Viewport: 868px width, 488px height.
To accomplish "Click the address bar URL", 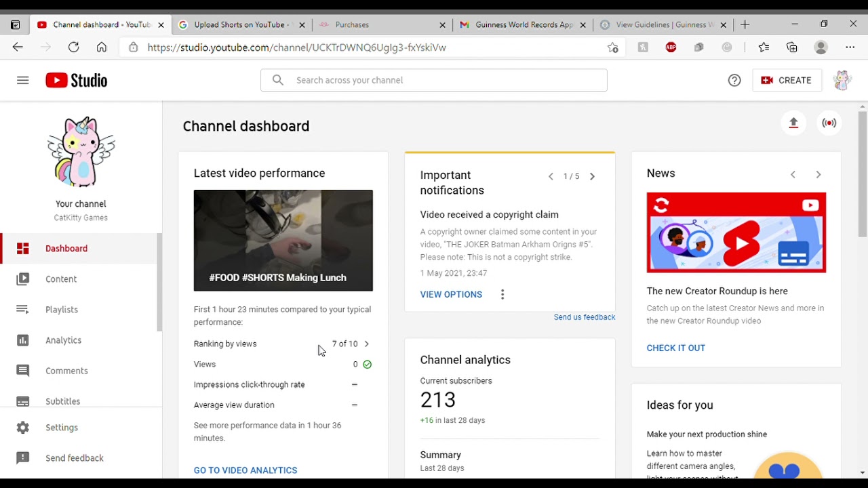I will tap(297, 47).
